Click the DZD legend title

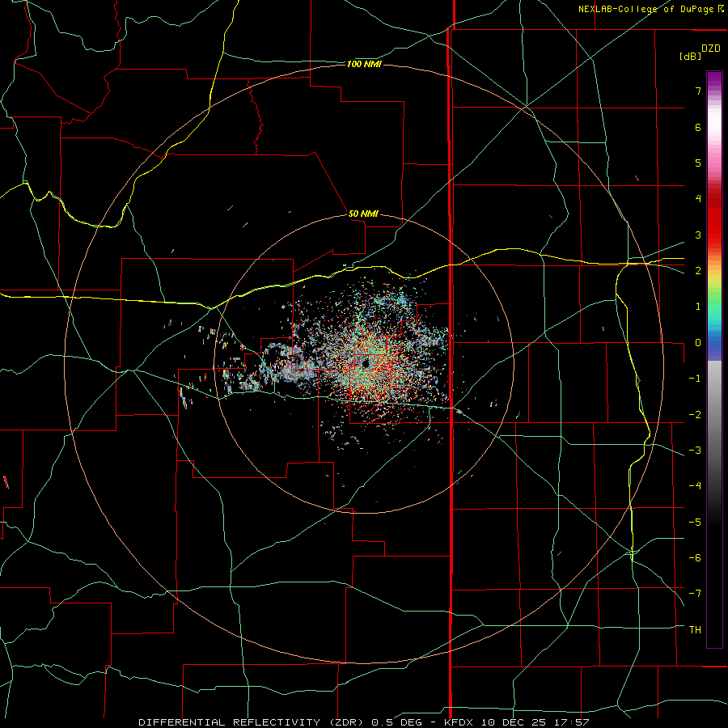[711, 49]
